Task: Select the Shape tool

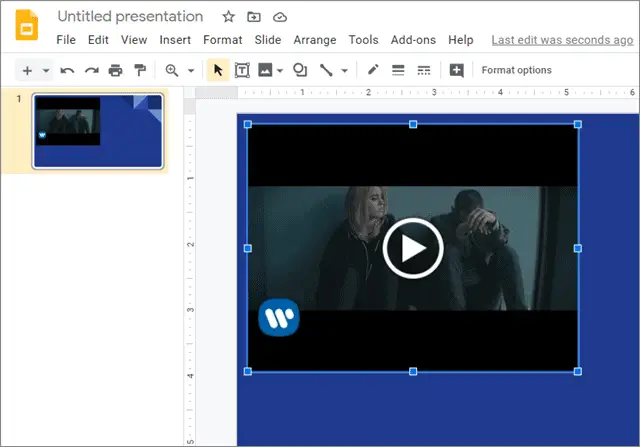Action: 300,70
